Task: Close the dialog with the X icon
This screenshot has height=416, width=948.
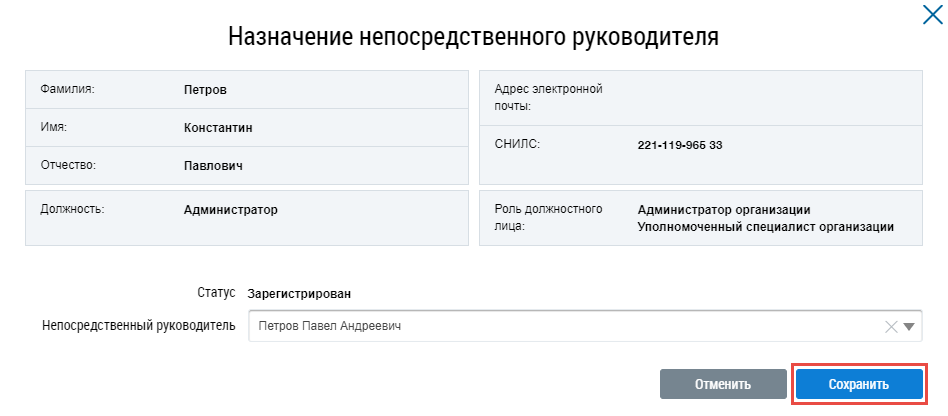Action: point(929,14)
